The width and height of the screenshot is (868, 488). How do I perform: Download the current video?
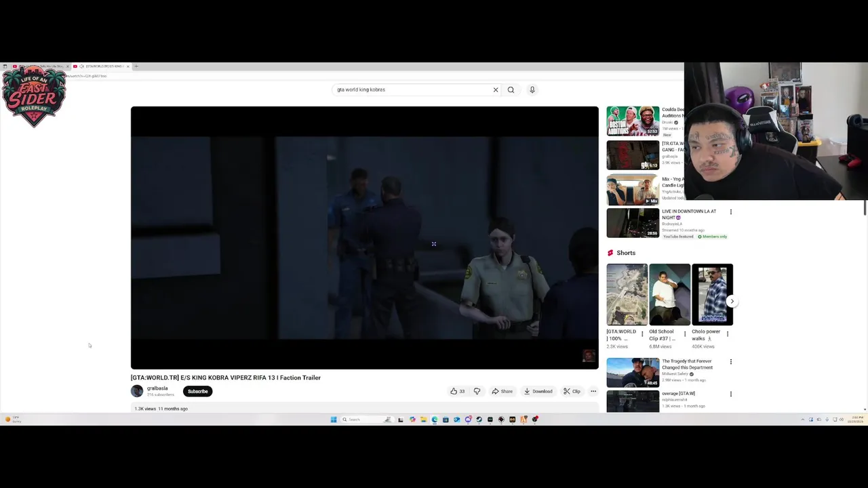click(x=538, y=391)
